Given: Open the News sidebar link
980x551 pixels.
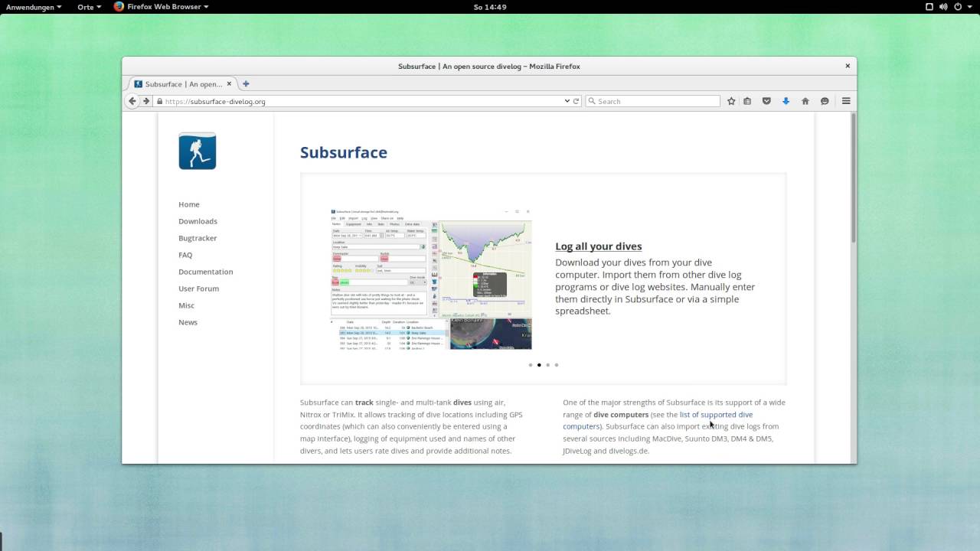Looking at the screenshot, I should click(x=188, y=322).
